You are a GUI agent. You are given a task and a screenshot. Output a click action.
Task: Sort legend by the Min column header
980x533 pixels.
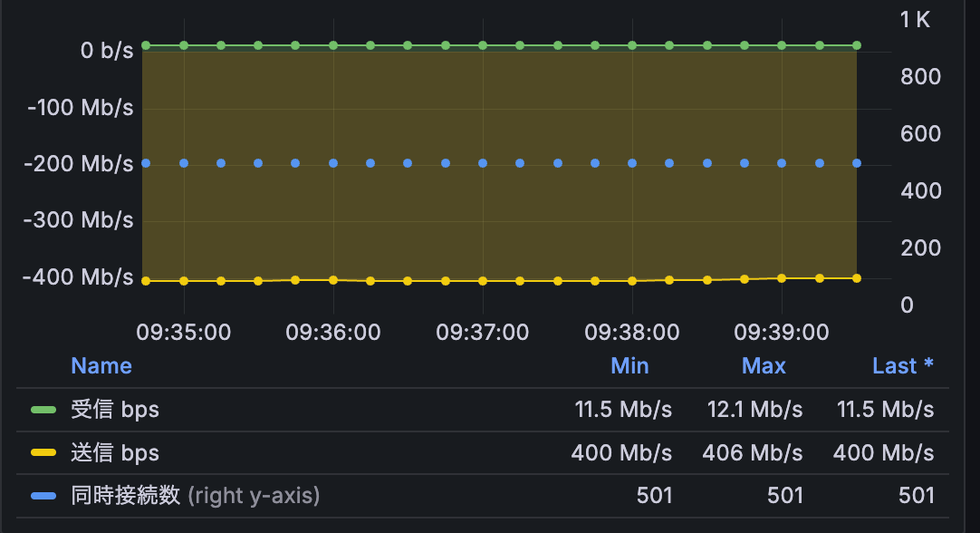[629, 366]
